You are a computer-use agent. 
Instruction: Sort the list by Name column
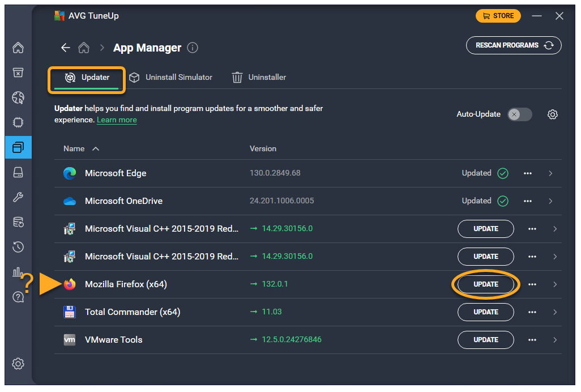coord(74,148)
